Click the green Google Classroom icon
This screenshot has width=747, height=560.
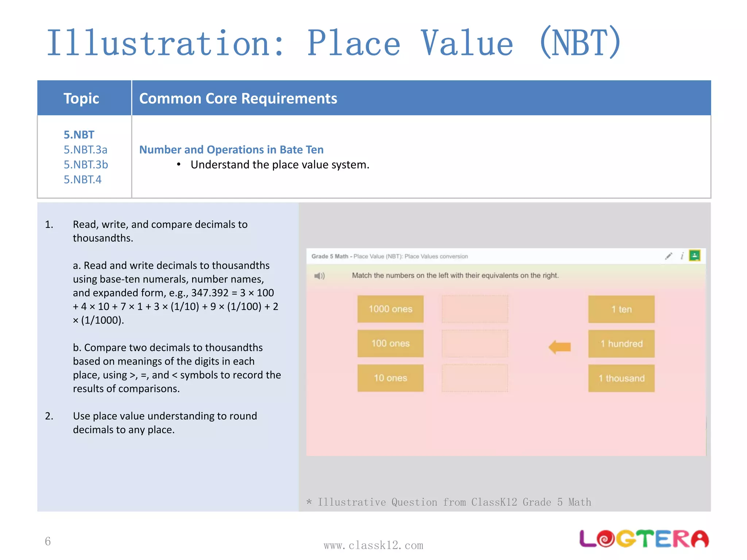(x=694, y=256)
